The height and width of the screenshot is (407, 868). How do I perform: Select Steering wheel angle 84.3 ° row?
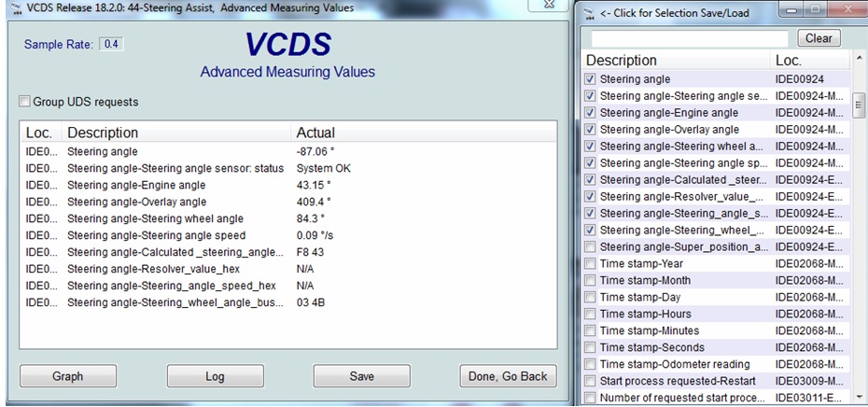coord(287,218)
